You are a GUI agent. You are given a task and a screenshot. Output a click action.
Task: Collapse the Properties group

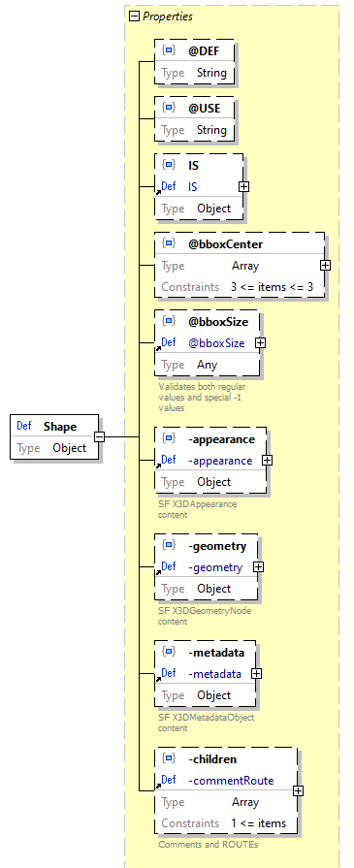[134, 16]
